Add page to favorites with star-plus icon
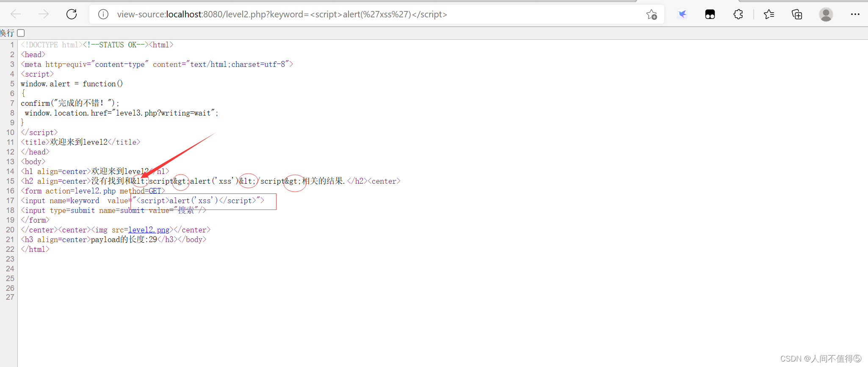 (652, 14)
